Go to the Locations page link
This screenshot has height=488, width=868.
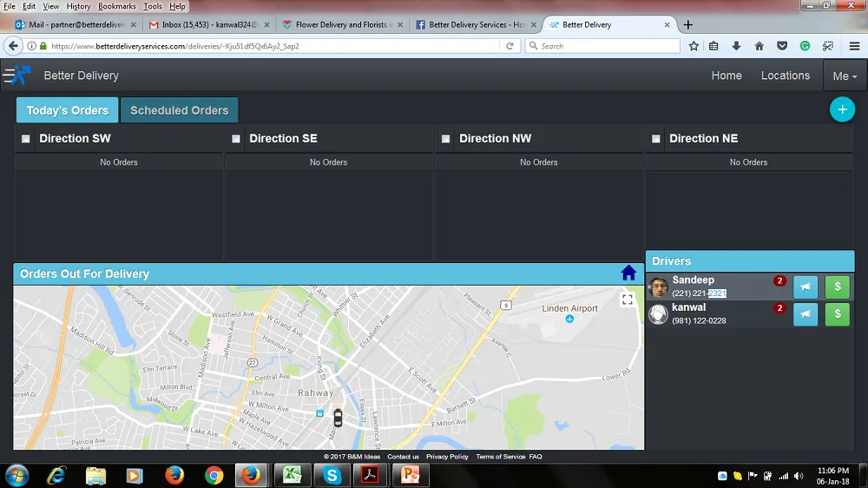(x=785, y=76)
